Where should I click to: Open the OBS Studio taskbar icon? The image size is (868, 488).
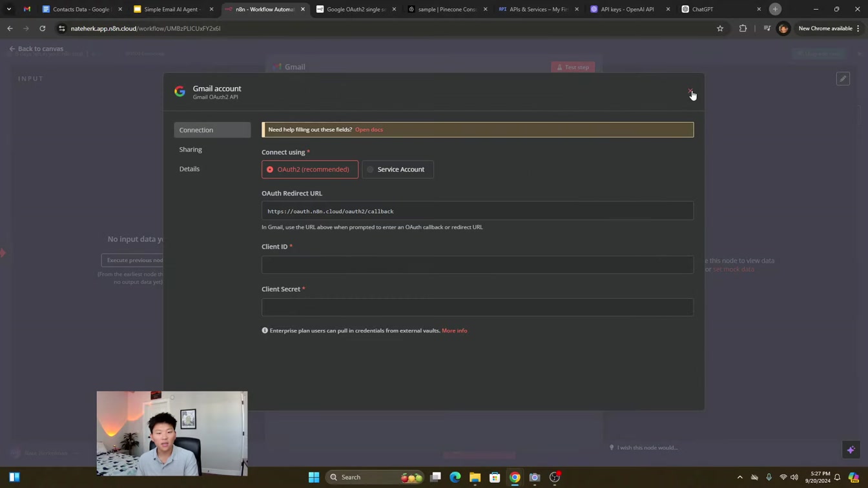[555, 477]
